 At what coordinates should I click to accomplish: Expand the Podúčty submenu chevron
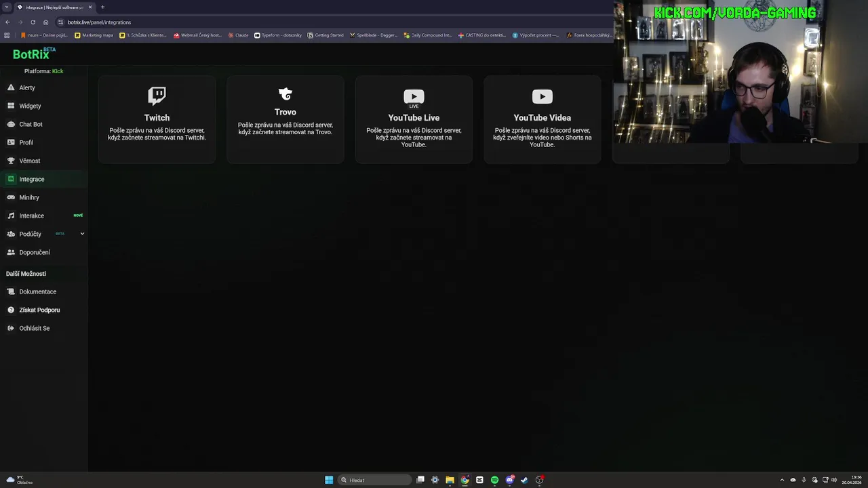(82, 234)
